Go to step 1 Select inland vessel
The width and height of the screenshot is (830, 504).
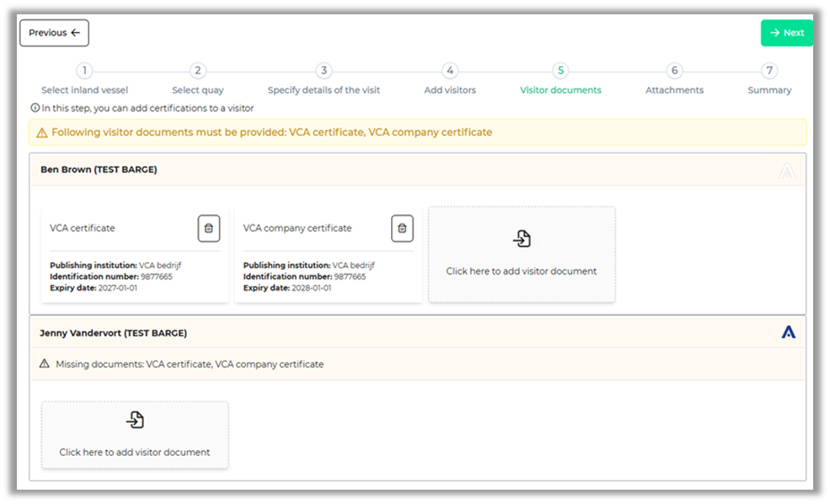pyautogui.click(x=85, y=72)
